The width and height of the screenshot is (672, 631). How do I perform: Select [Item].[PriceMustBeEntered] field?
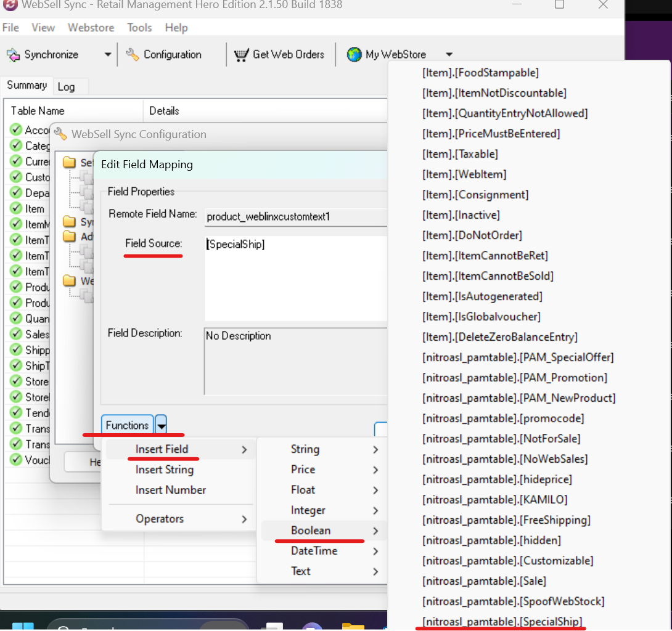click(491, 134)
